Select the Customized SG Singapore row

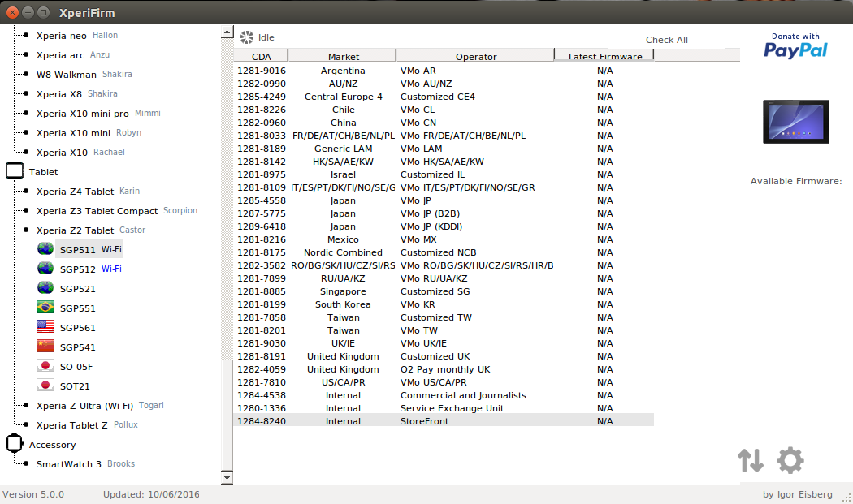[444, 291]
